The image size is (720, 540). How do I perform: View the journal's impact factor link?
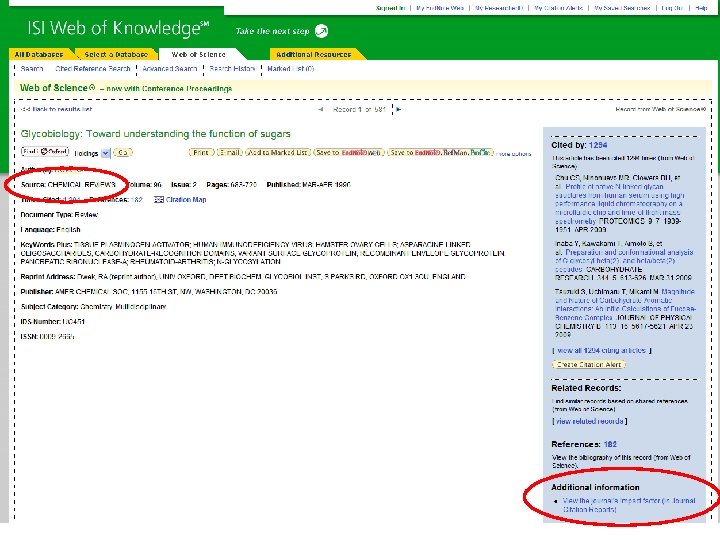tap(629, 505)
